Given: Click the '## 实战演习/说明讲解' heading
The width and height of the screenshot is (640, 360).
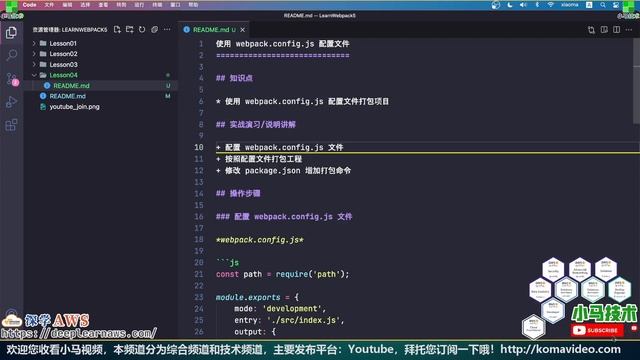Looking at the screenshot, I should pos(256,124).
